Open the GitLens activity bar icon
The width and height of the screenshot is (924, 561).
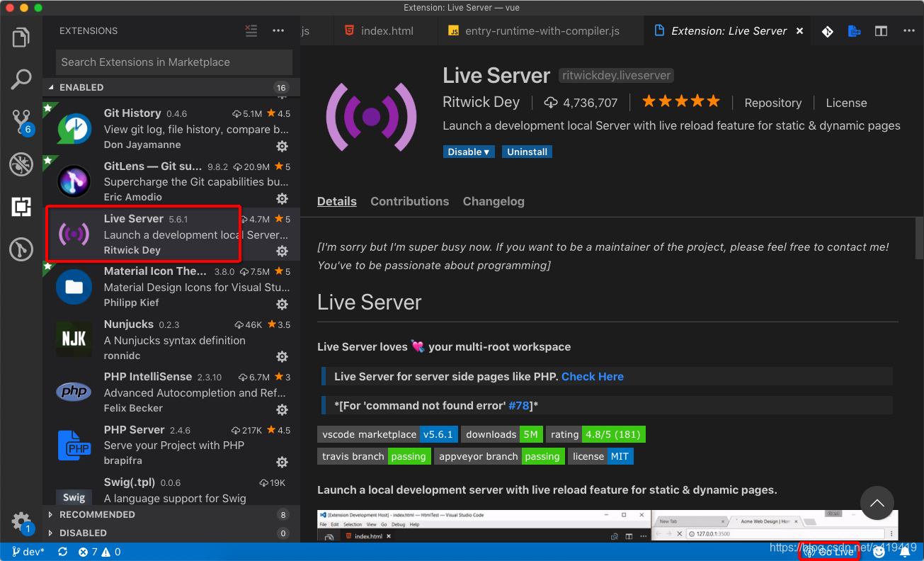point(21,249)
